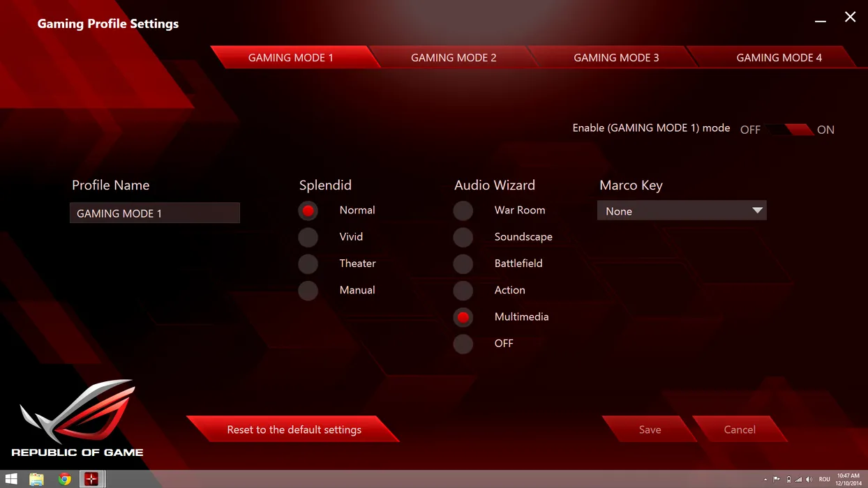Click Reset to the default settings
The image size is (868, 488).
tap(294, 429)
